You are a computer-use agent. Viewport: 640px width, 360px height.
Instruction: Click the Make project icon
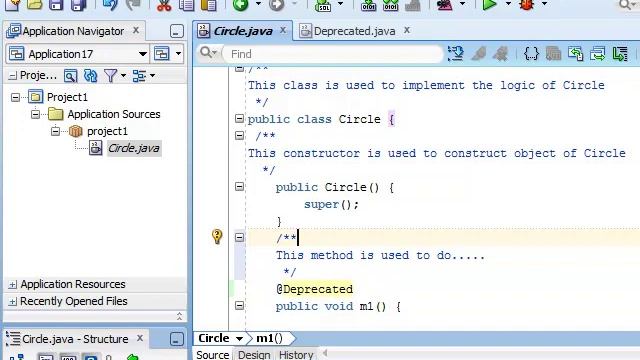point(369,5)
